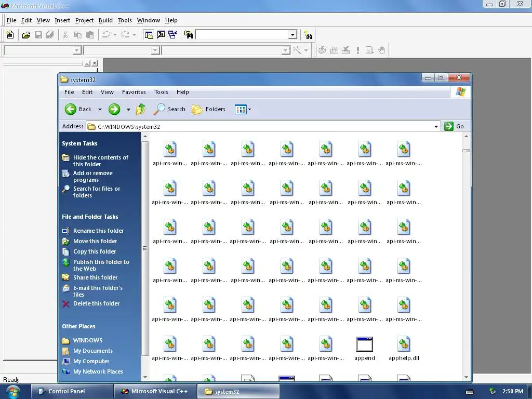Open the WizardBar actions dropdown arrow
Screen dimensions: 532x399
pyautogui.click(x=306, y=50)
